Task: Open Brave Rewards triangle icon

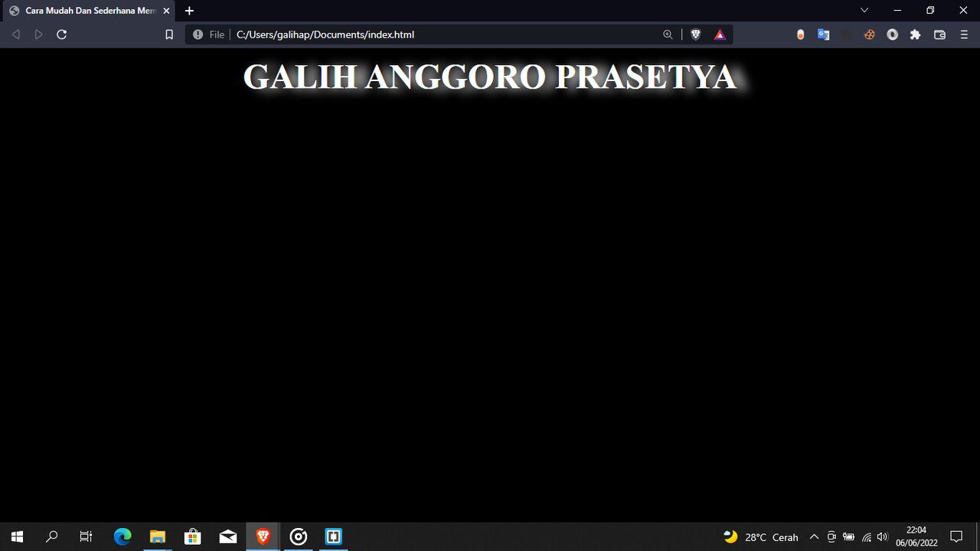Action: [720, 34]
